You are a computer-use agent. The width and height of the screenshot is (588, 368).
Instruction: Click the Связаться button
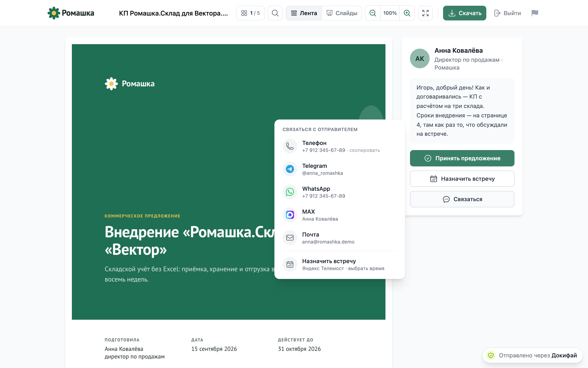[462, 199]
